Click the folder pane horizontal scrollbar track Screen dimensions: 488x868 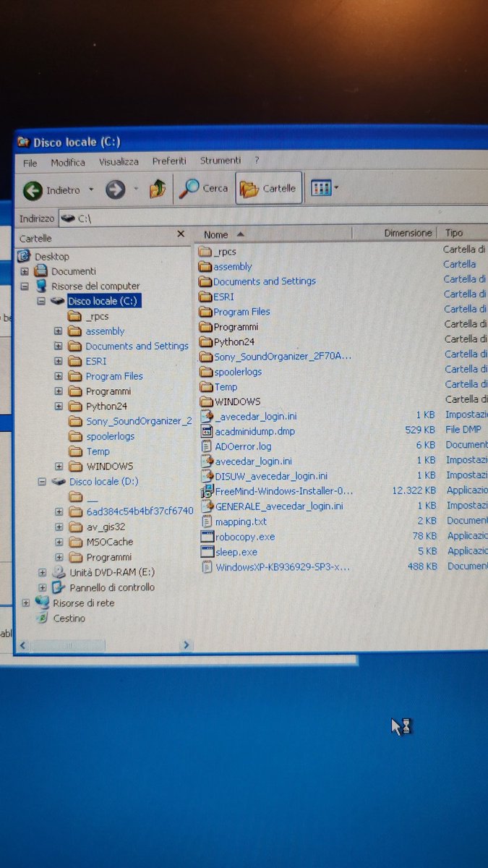(x=104, y=644)
